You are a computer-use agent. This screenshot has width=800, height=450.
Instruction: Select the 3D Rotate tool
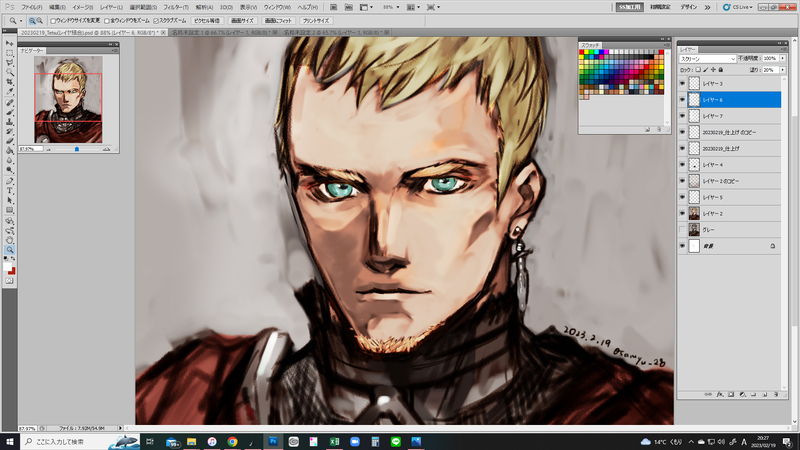pyautogui.click(x=10, y=221)
